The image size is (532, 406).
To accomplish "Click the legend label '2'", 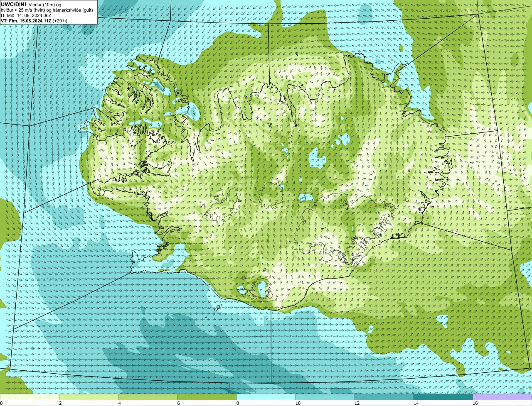I will pyautogui.click(x=60, y=403).
